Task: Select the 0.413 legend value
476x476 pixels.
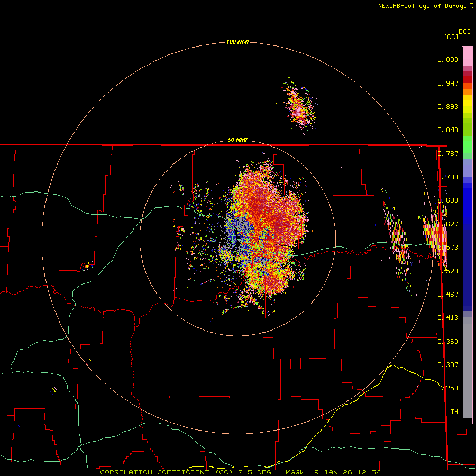Action: (448, 317)
